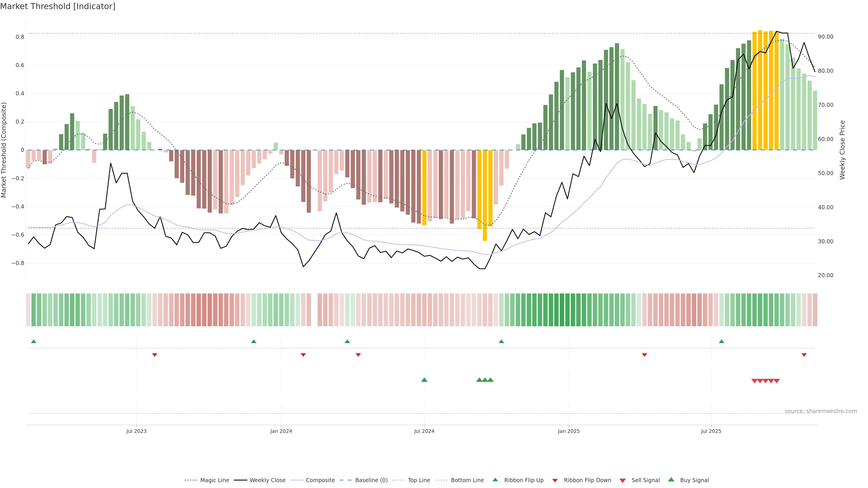Click Ribbon Flip Down marker after Jul 2023
This screenshot has width=868, height=488.
tap(155, 355)
